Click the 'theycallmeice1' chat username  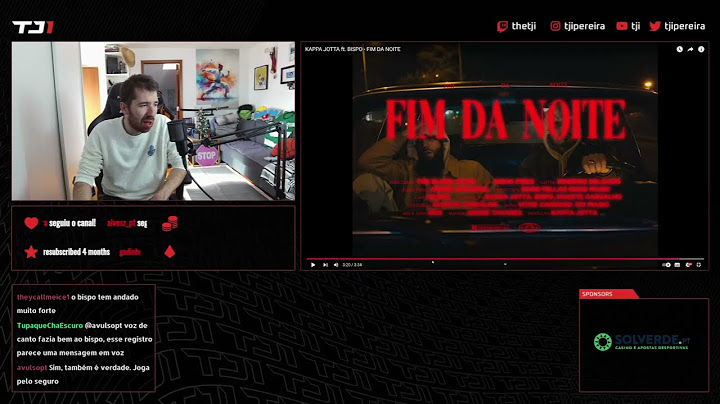(x=43, y=297)
